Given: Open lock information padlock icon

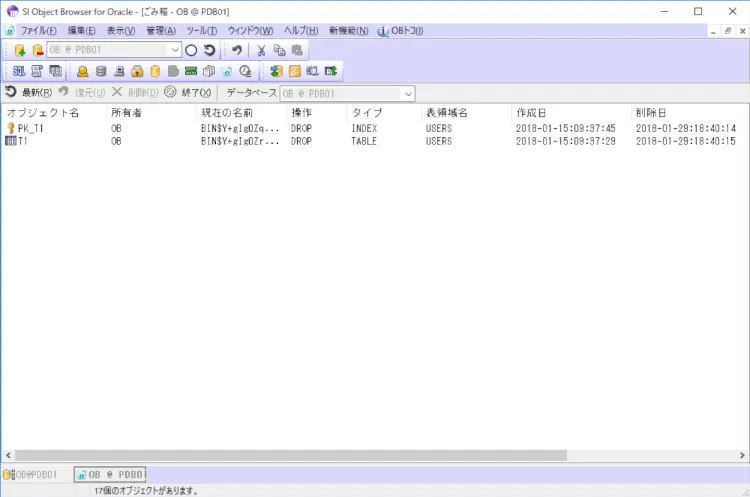Looking at the screenshot, I should 137,71.
